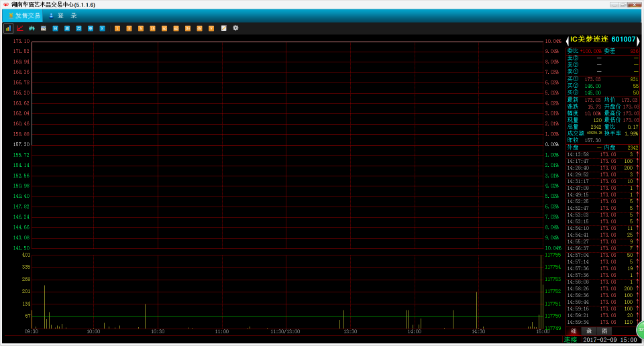Click the 14:30 time axis label
This screenshot has width=644, height=346.
pyautogui.click(x=478, y=332)
